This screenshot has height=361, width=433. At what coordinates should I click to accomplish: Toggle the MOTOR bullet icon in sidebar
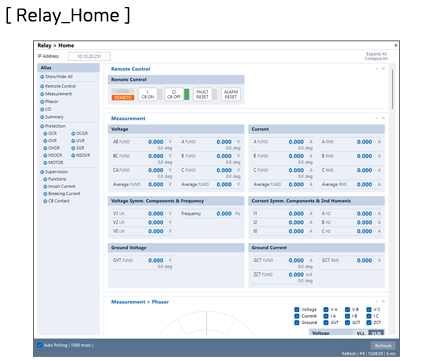[x=45, y=163]
